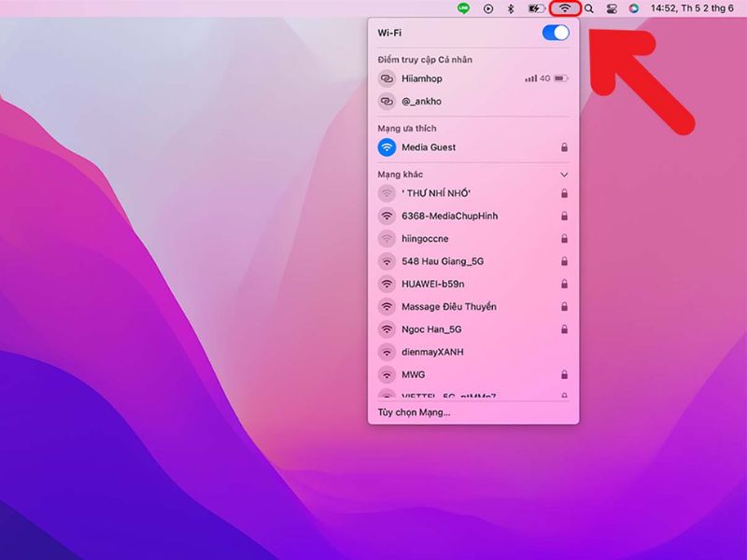This screenshot has width=747, height=560.
Task: Click the Wi-Fi icon in the menu bar
Action: pos(565,8)
